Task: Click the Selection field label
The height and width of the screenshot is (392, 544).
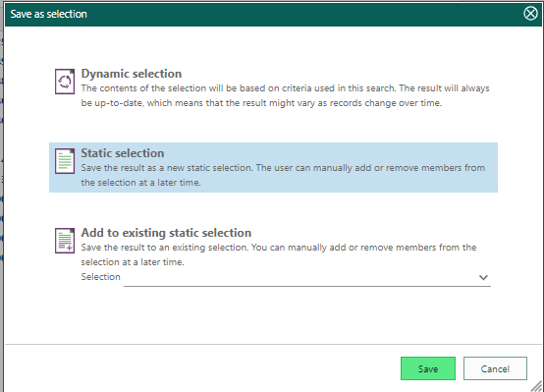Action: click(100, 277)
